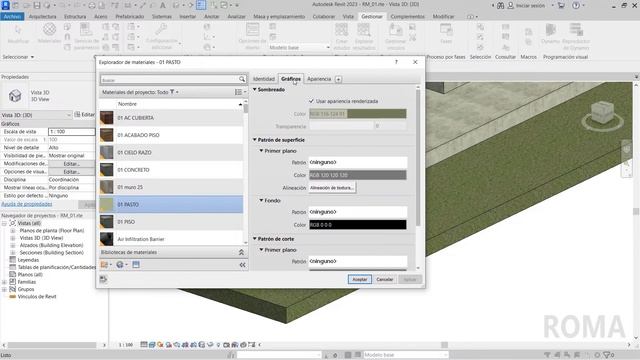
Task: Collapse the Vistas (all) tree node
Action: pos(4,223)
